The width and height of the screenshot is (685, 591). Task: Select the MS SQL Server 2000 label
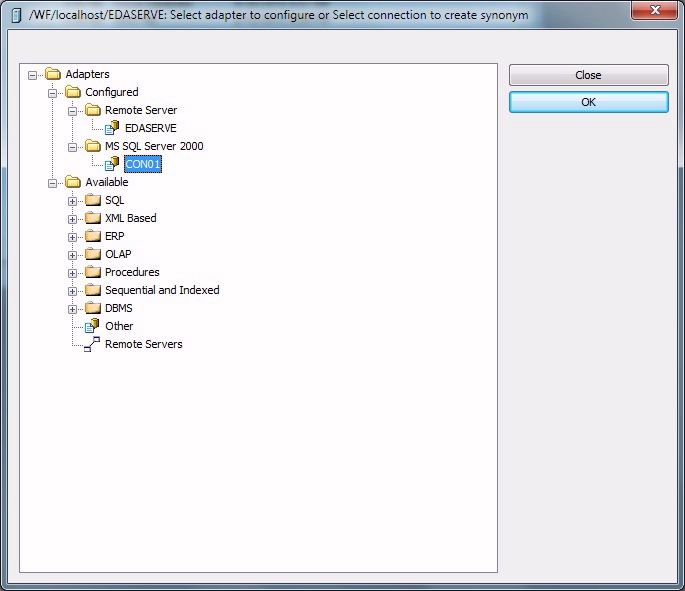coord(154,146)
